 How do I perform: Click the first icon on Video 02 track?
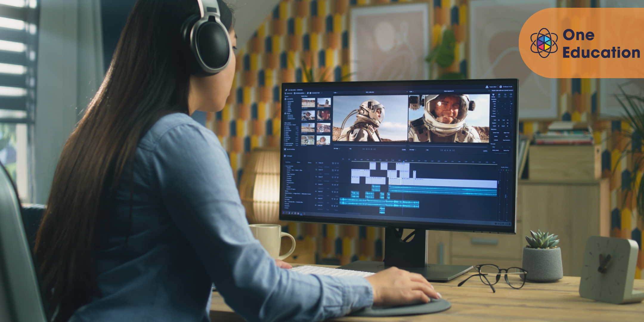point(333,170)
